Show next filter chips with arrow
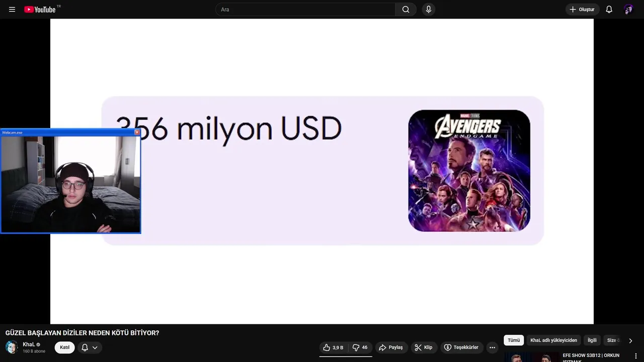 [x=630, y=340]
